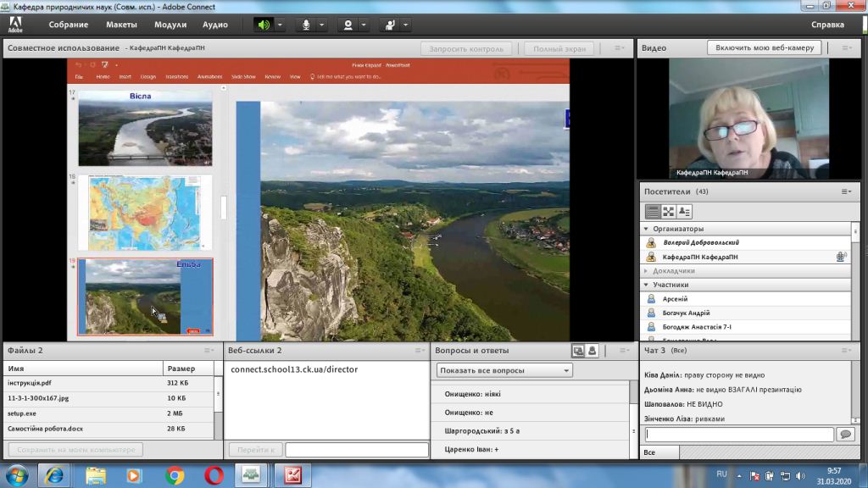Select КафедраПН КафедраПН in the attendees list
This screenshot has width=868, height=488.
746,257
